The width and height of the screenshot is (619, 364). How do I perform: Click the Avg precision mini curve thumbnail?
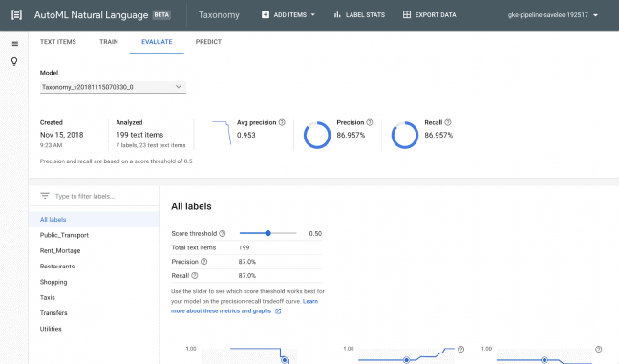(222, 133)
